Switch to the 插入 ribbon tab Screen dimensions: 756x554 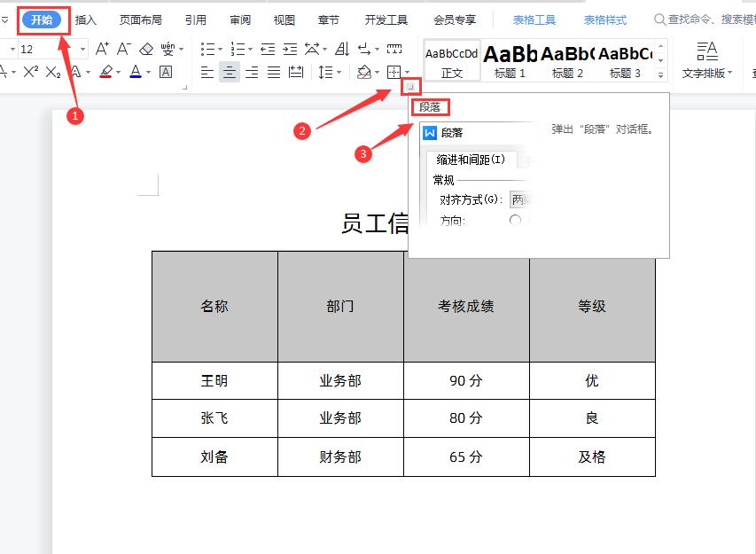(x=85, y=19)
